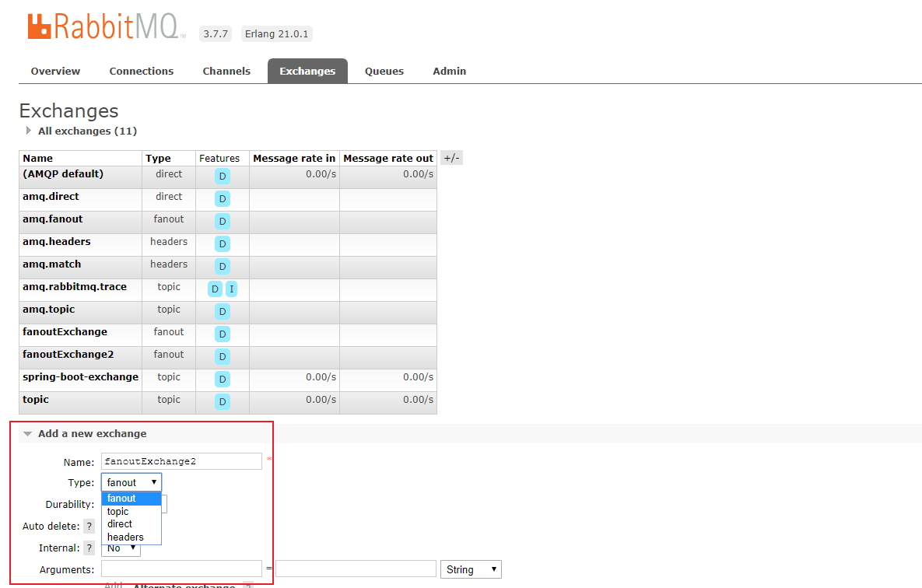
Task: Select the Exchanges tab
Action: pos(307,71)
